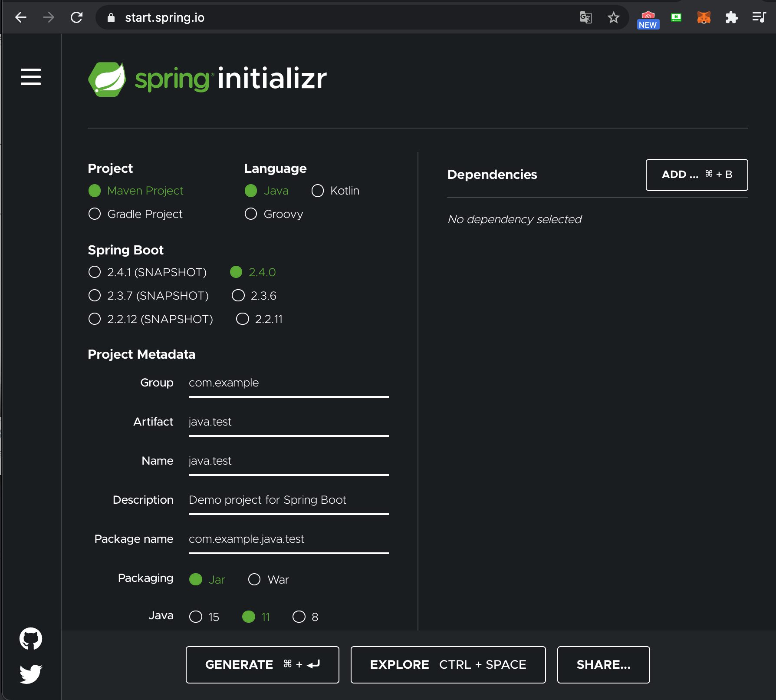Open the hamburger side menu

(31, 77)
